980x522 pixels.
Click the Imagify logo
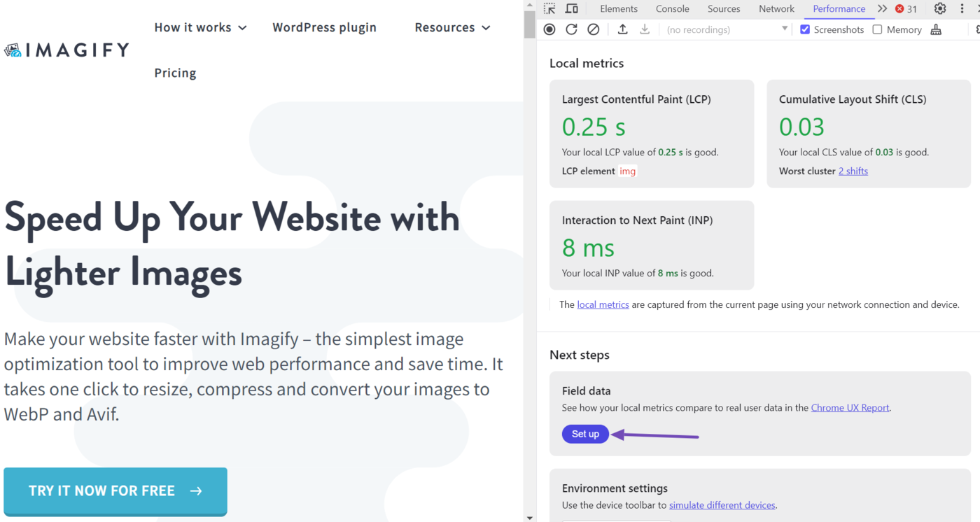[x=66, y=50]
